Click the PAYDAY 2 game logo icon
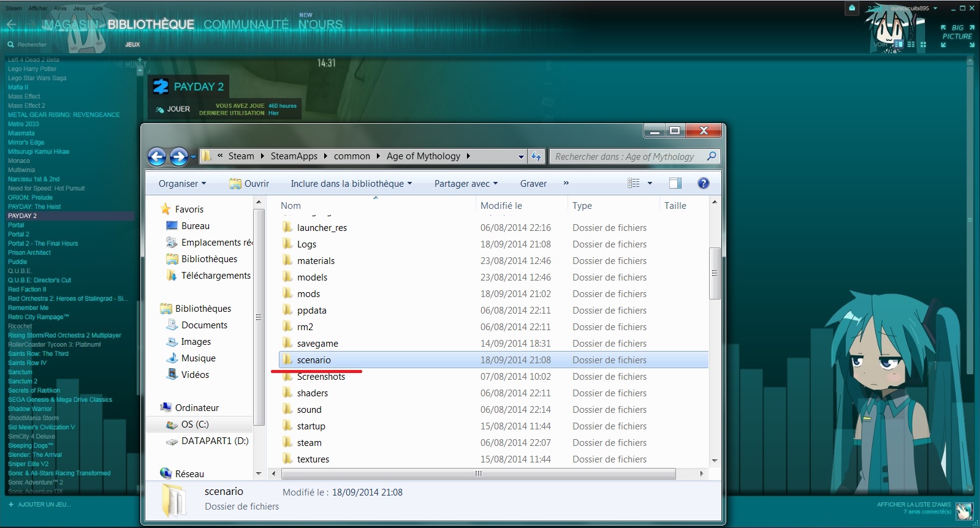Viewport: 980px width, 528px height. coord(161,86)
